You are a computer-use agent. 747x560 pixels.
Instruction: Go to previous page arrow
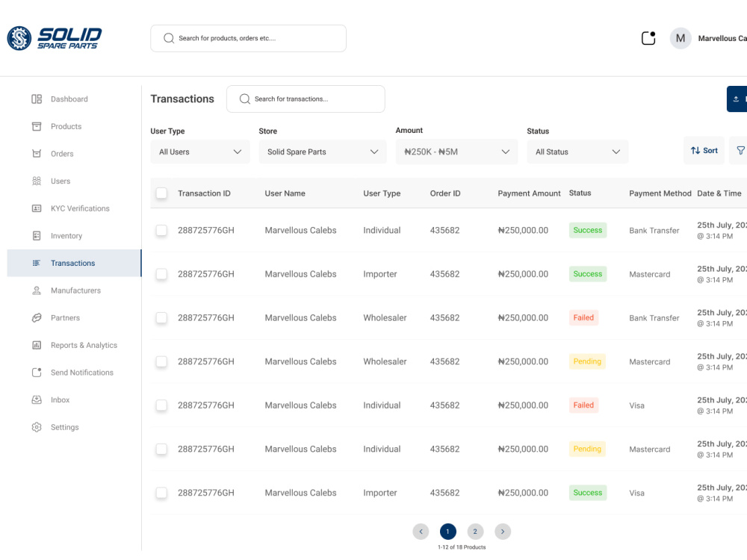[x=421, y=532]
